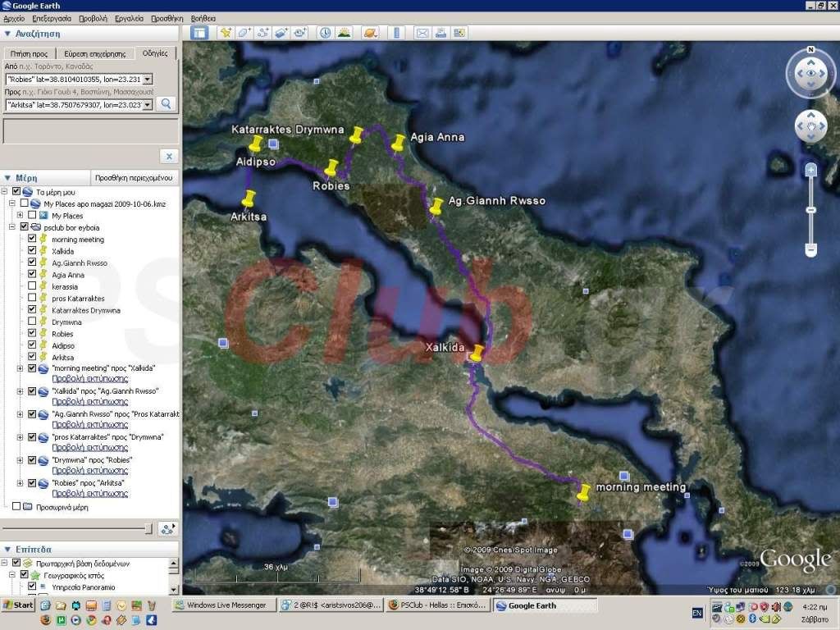Collapse the Επίπεδα layers panel
This screenshot has width=840, height=630.
[x=7, y=549]
